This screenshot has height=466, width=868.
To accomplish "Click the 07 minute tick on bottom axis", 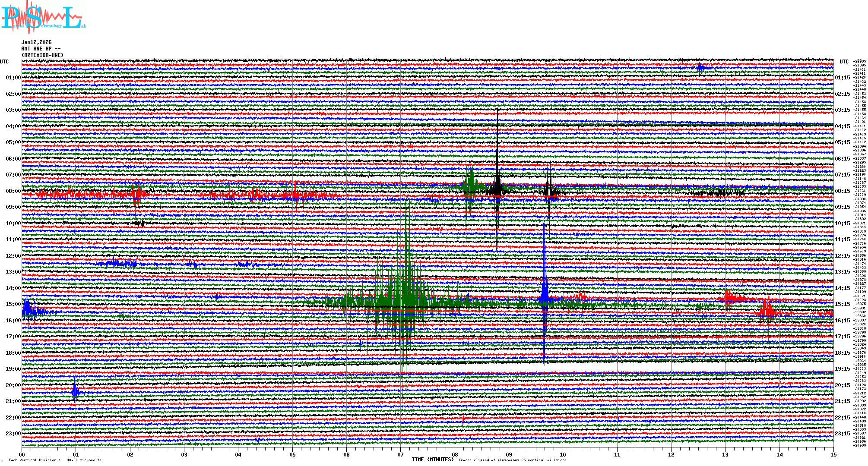I will pyautogui.click(x=401, y=455).
